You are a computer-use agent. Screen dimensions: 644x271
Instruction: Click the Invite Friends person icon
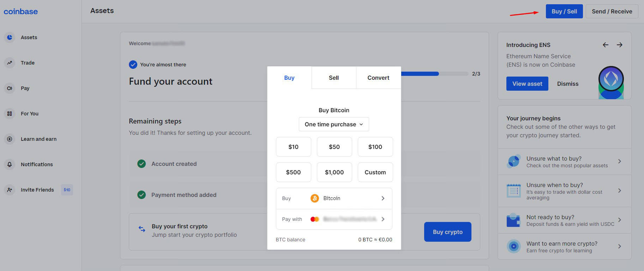(10, 190)
